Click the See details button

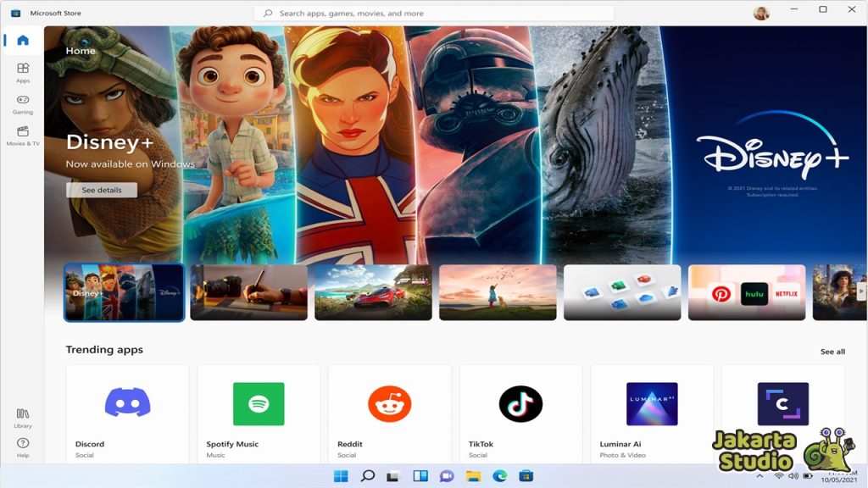coord(102,190)
